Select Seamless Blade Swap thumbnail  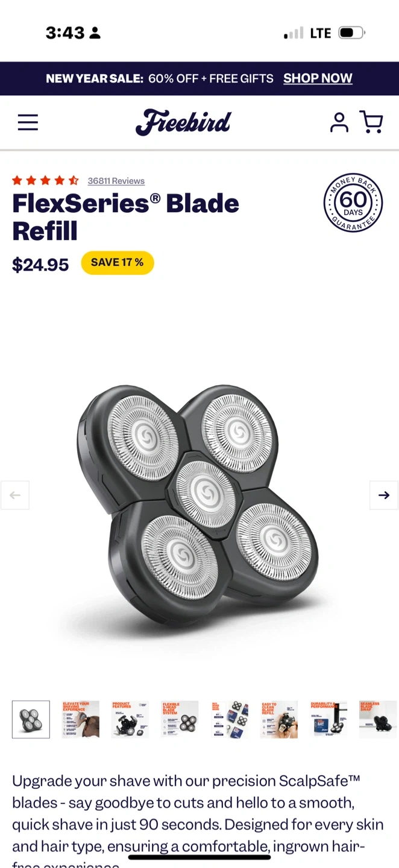click(x=378, y=720)
